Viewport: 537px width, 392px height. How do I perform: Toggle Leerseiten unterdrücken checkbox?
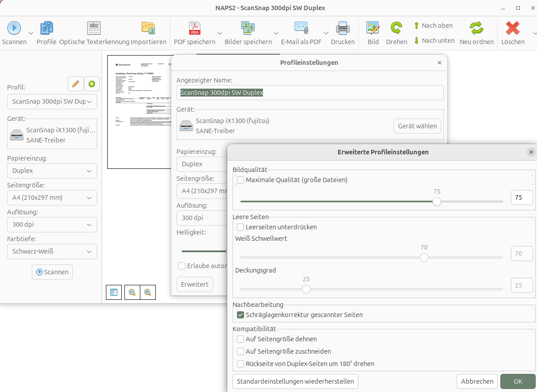240,227
